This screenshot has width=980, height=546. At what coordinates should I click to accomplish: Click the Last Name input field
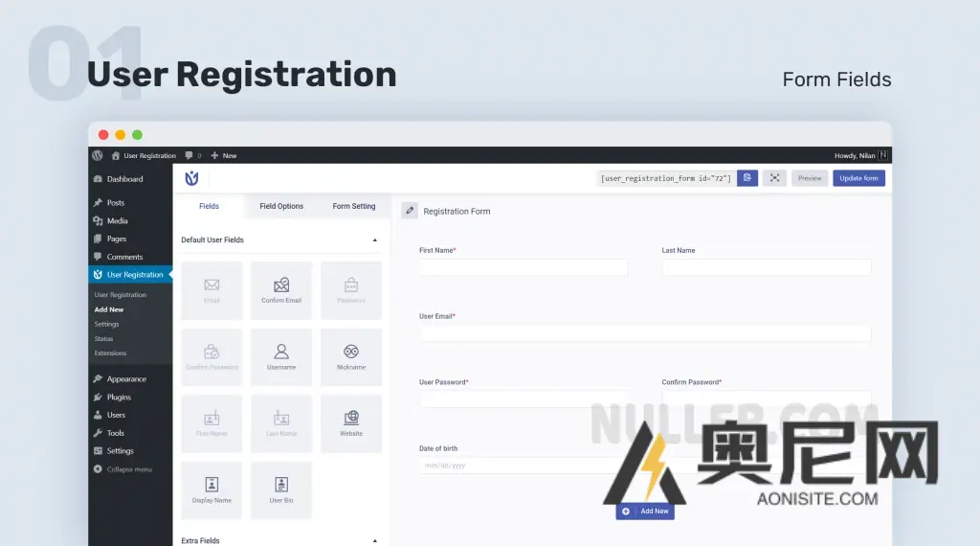click(767, 267)
